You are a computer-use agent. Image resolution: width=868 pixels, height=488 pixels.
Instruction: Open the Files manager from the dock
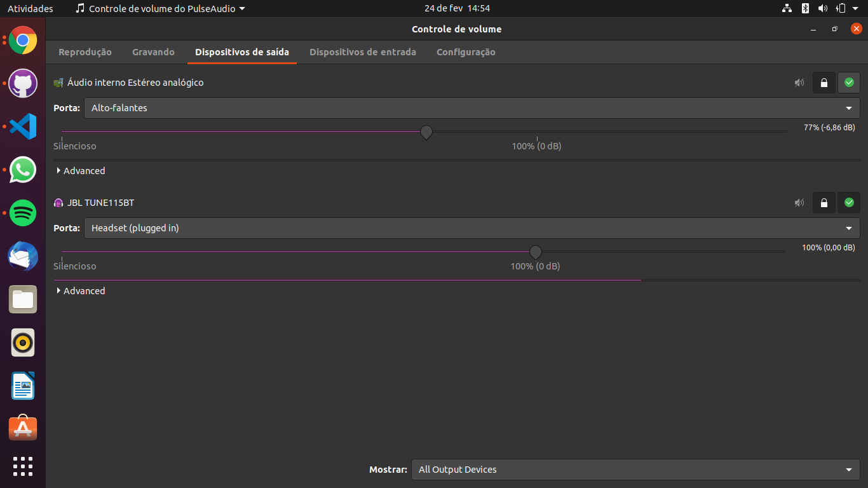click(23, 299)
